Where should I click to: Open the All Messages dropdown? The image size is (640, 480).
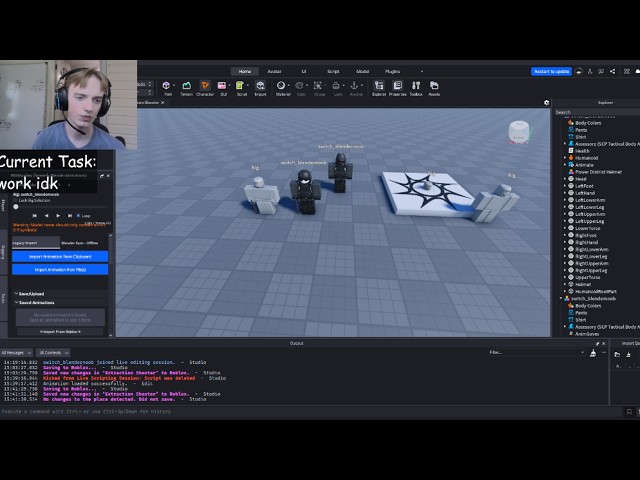[16, 353]
